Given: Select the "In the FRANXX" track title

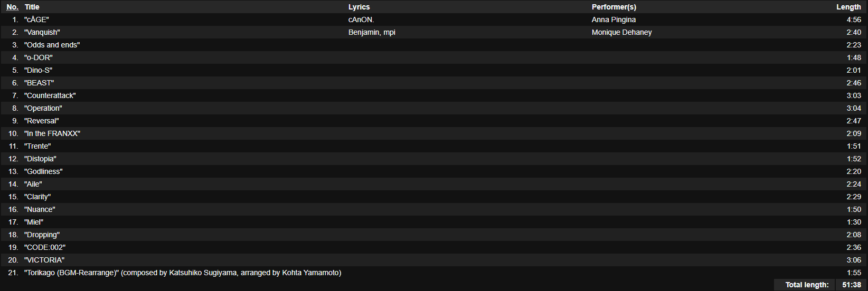Looking at the screenshot, I should [52, 133].
